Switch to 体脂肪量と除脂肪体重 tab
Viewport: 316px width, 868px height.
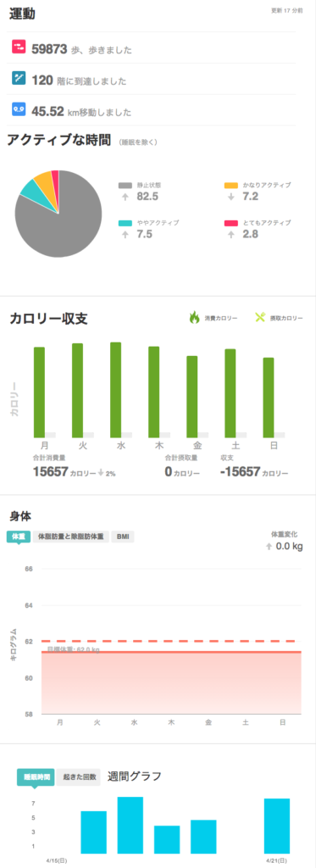click(x=71, y=537)
